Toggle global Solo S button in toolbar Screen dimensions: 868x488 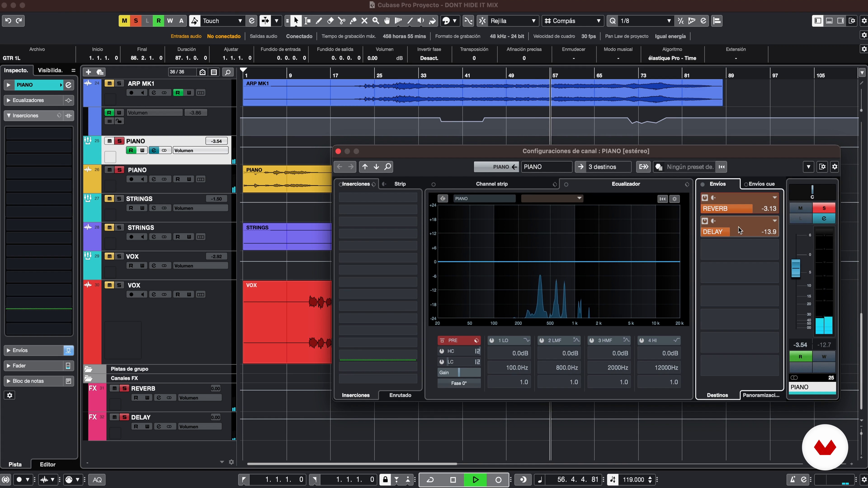tap(136, 21)
